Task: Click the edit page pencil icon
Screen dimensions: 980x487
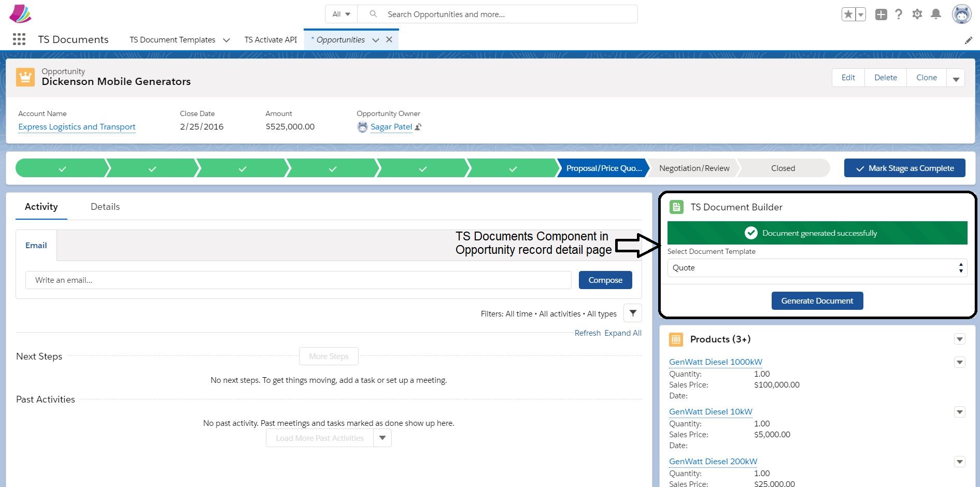Action: [x=969, y=40]
